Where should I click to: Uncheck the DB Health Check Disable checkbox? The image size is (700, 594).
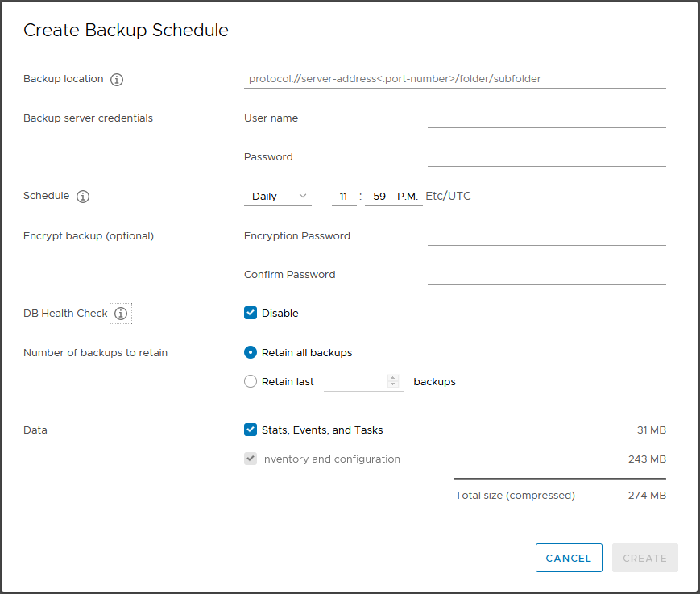(251, 313)
